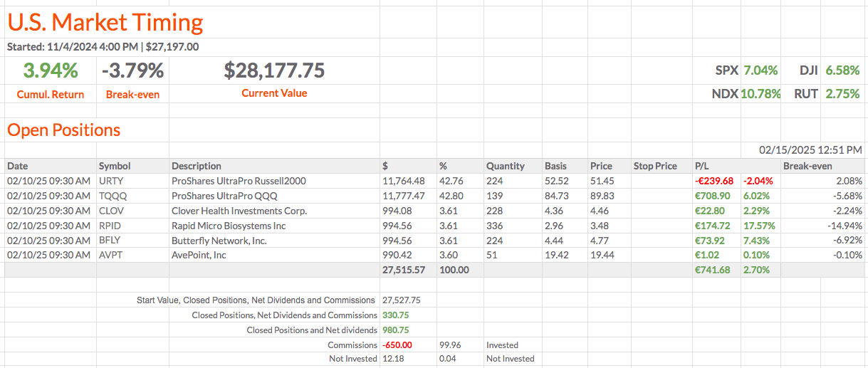Image resolution: width=868 pixels, height=368 pixels.
Task: Select the DJI 6.58% value
Action: point(842,70)
